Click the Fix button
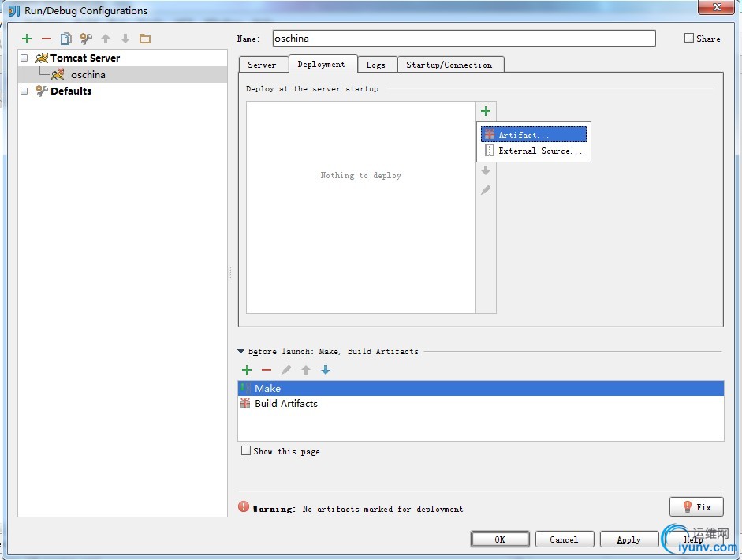Image resolution: width=742 pixels, height=560 pixels. (x=696, y=507)
